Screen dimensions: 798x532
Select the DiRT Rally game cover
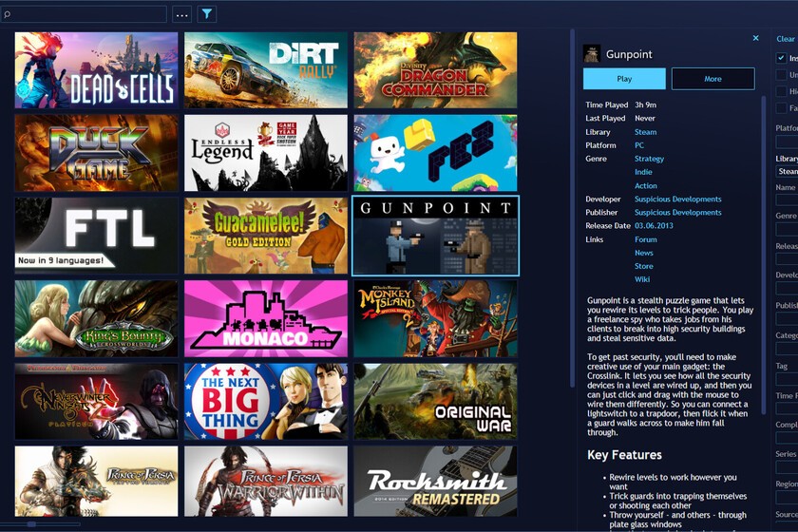pos(266,70)
